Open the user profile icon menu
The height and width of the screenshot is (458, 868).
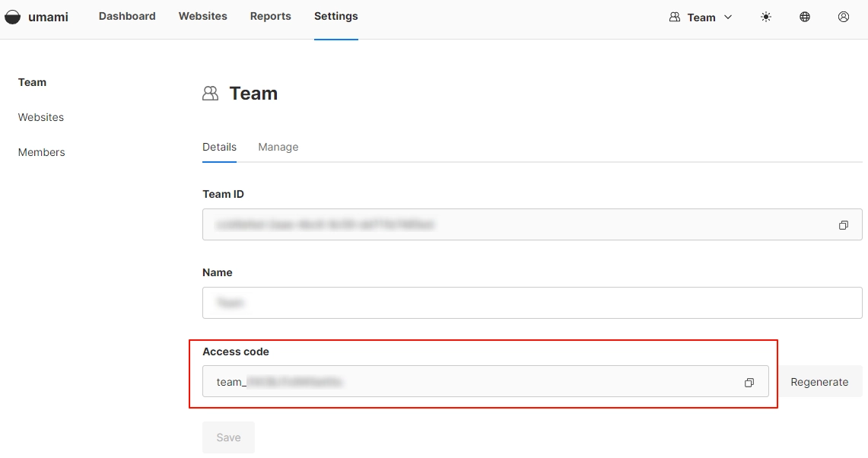point(844,17)
